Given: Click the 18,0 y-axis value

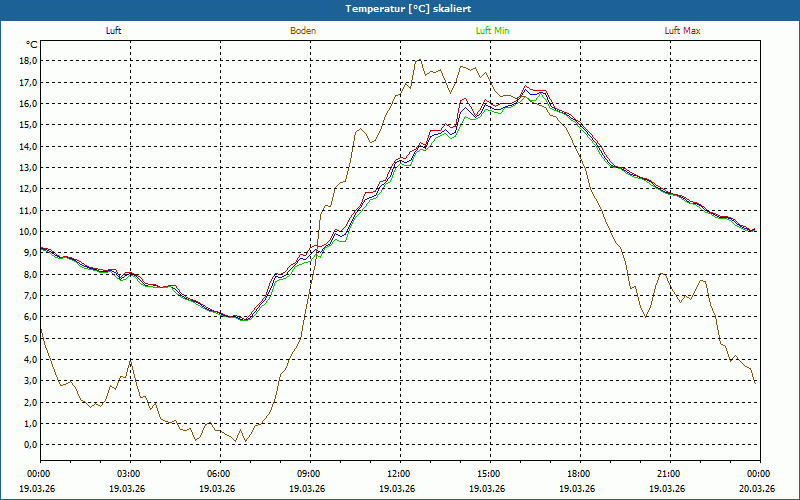Looking at the screenshot, I should coord(29,61).
